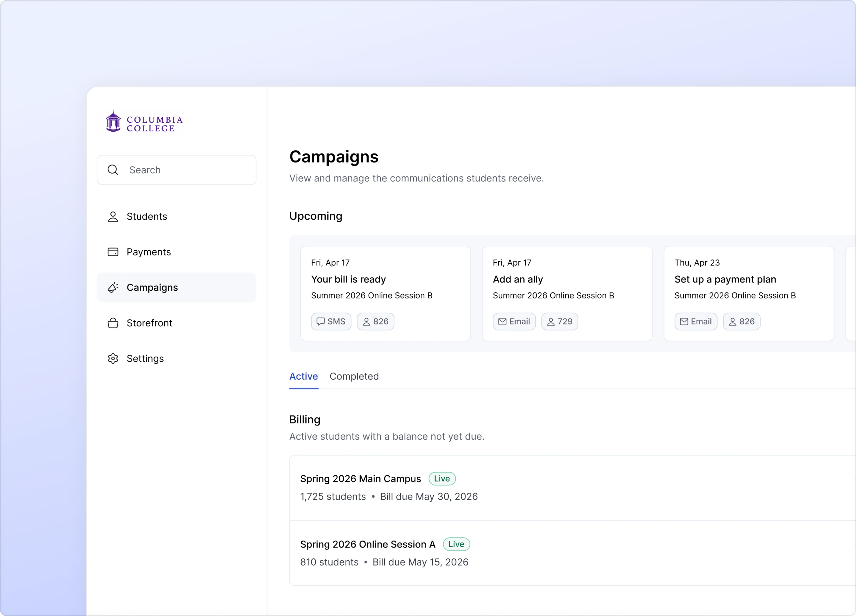Click 'Bill due May 15, 2026' text
Viewport: 856px width, 616px height.
point(420,563)
